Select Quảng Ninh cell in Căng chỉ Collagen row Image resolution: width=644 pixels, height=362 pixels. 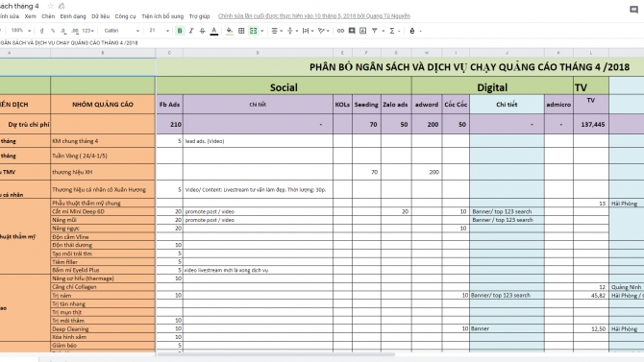point(627,287)
